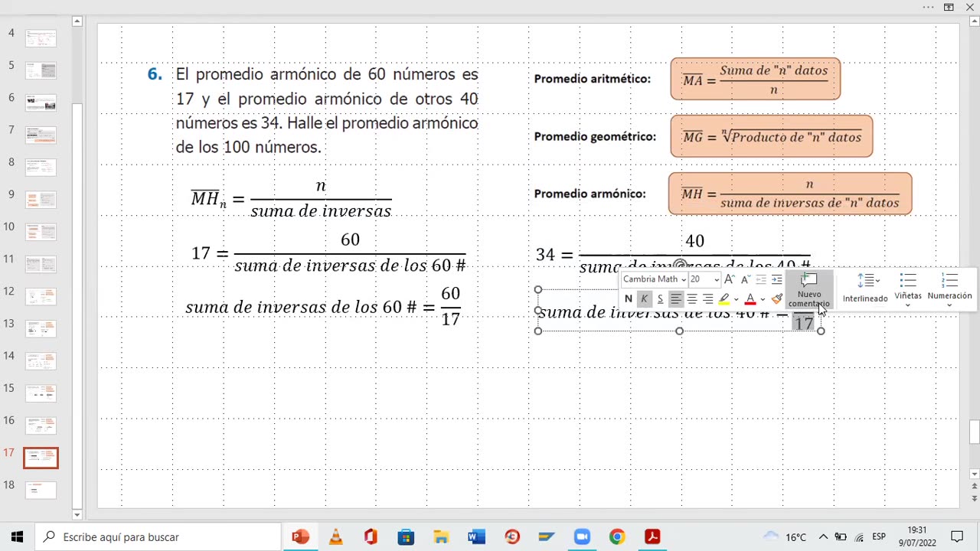Toggle bold (N) in the mini toolbar
Screen dimensions: 980x551
point(629,299)
